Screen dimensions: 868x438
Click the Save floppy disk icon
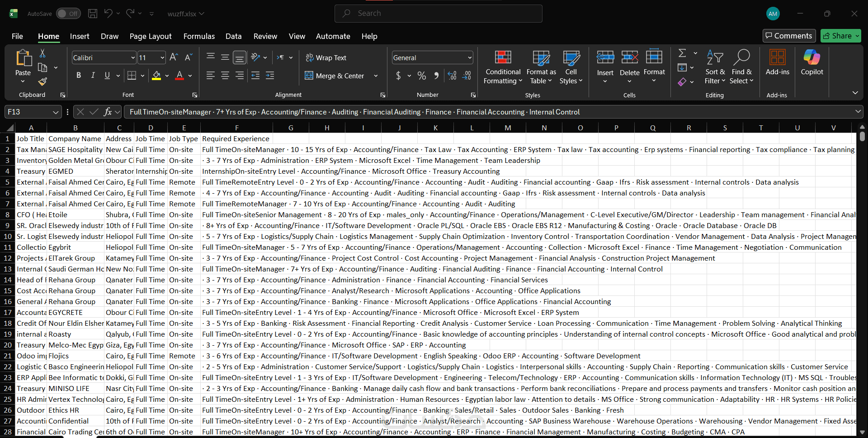pyautogui.click(x=93, y=14)
